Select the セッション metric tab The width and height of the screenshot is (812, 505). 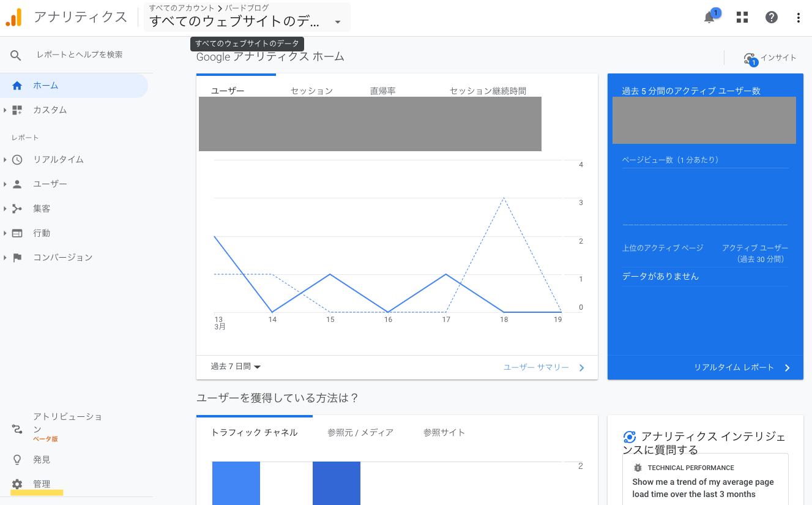click(311, 91)
